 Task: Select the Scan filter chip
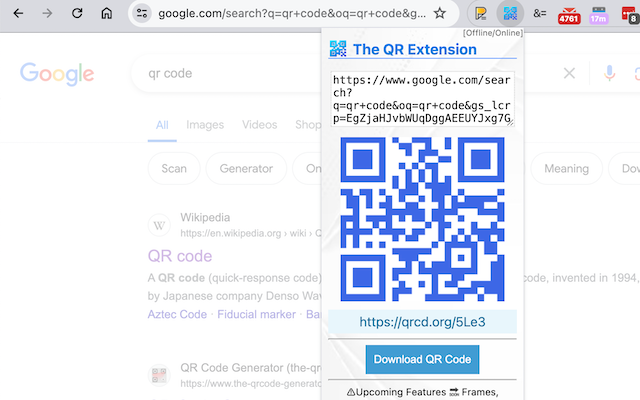(x=174, y=169)
